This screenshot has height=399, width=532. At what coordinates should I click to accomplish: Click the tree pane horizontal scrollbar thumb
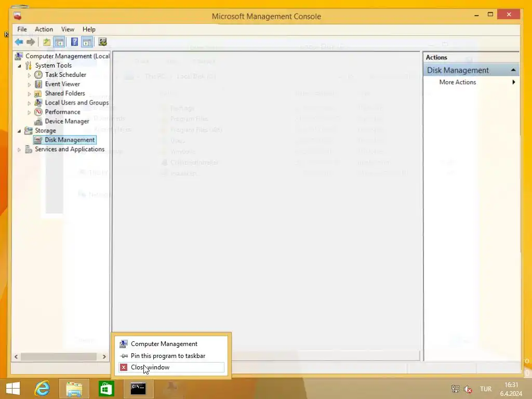click(58, 356)
